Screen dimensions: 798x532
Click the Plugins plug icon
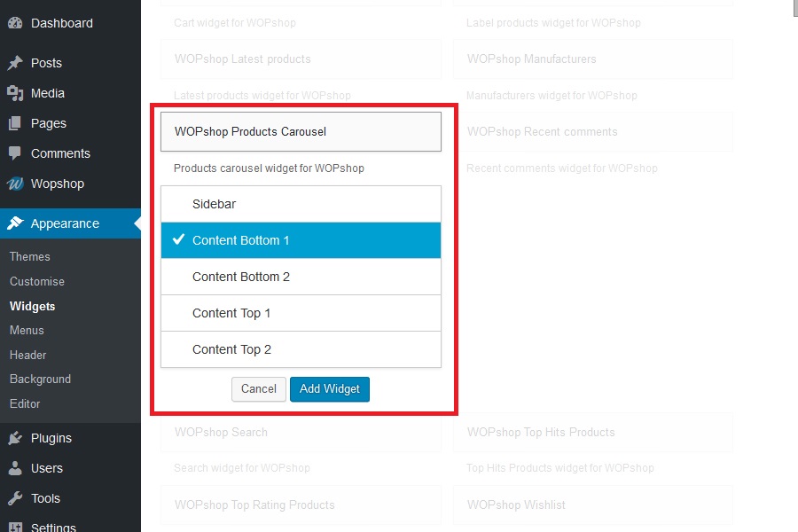click(x=15, y=438)
